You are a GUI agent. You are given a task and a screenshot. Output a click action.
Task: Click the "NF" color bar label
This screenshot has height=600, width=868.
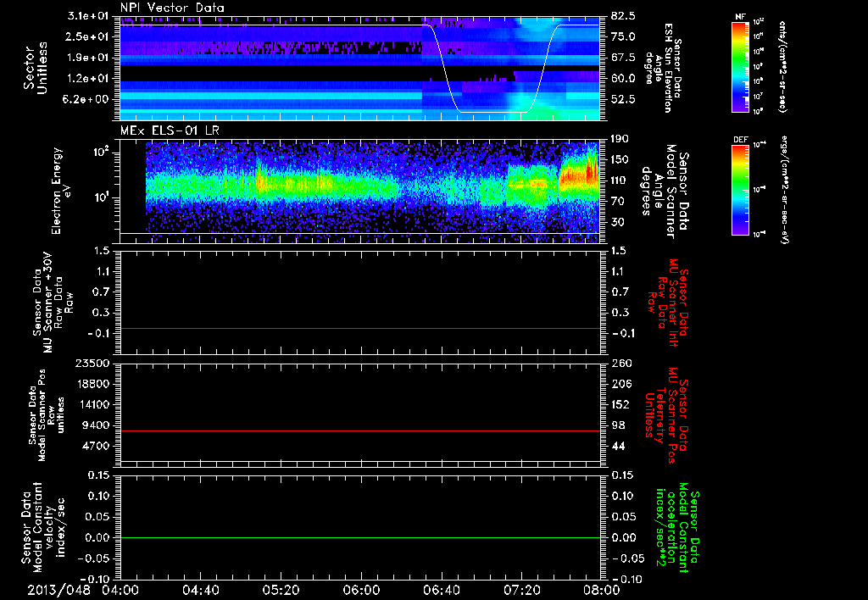pyautogui.click(x=741, y=17)
